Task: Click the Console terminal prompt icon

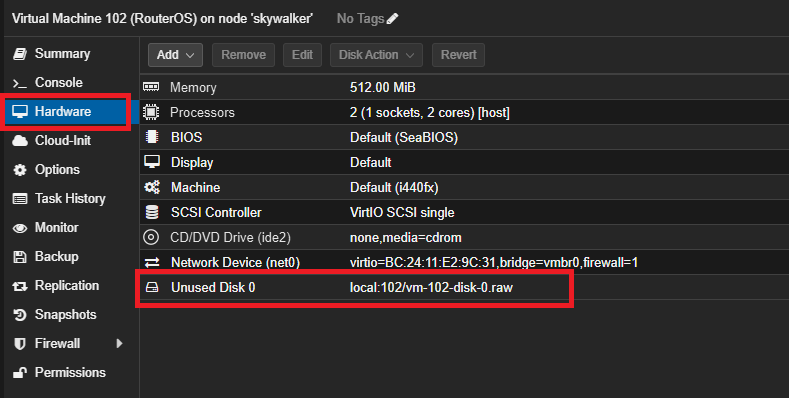Action: coord(20,83)
